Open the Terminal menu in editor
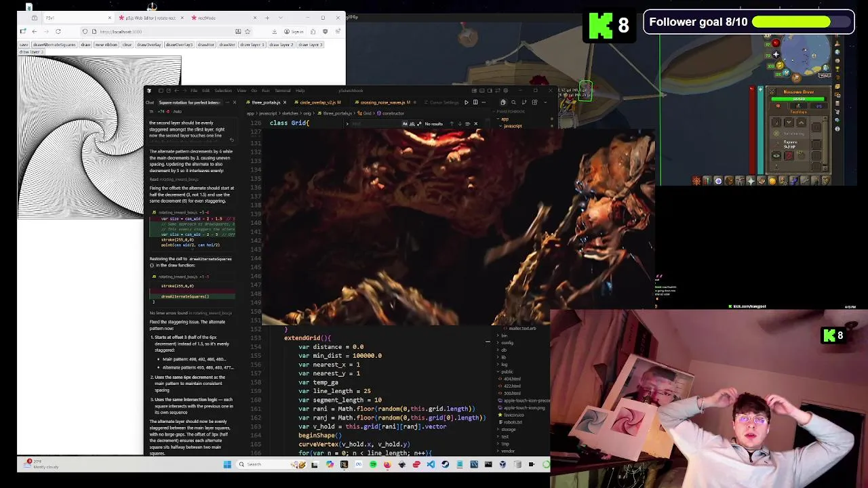 pyautogui.click(x=282, y=90)
